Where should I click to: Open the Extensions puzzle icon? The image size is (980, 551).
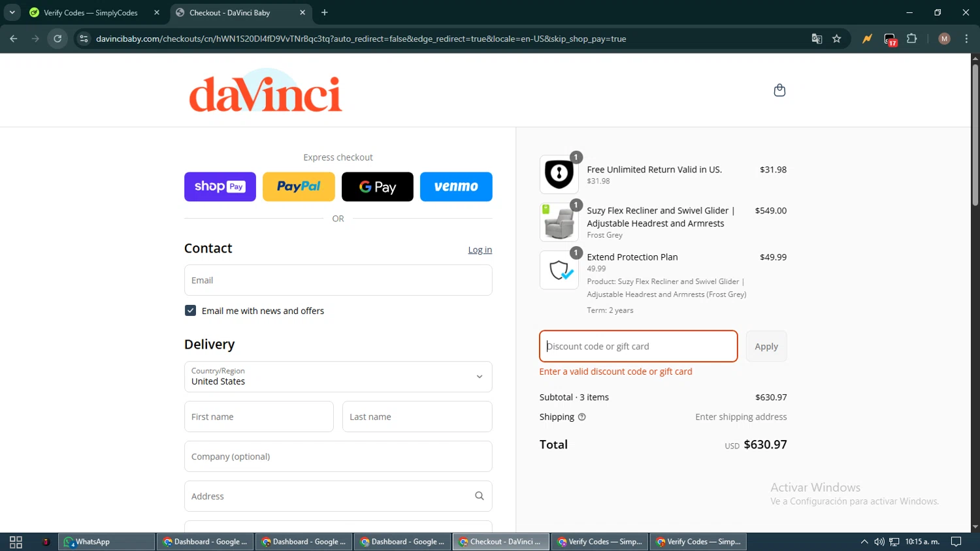(912, 39)
